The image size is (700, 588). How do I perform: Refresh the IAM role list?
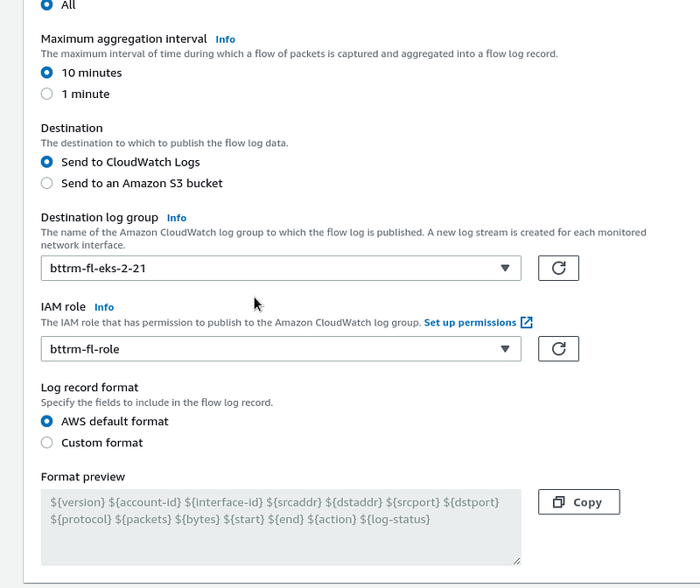[x=558, y=349]
